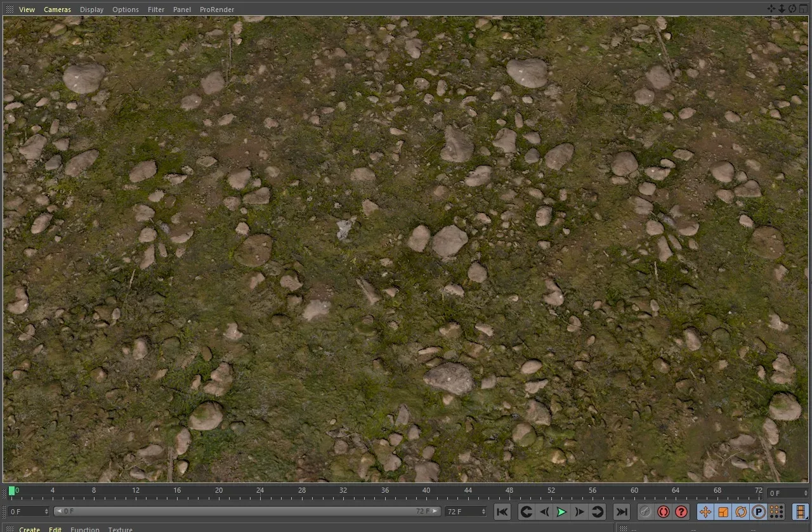Open the timeline filmstrip options button
This screenshot has width=812, height=532.
tap(801, 512)
